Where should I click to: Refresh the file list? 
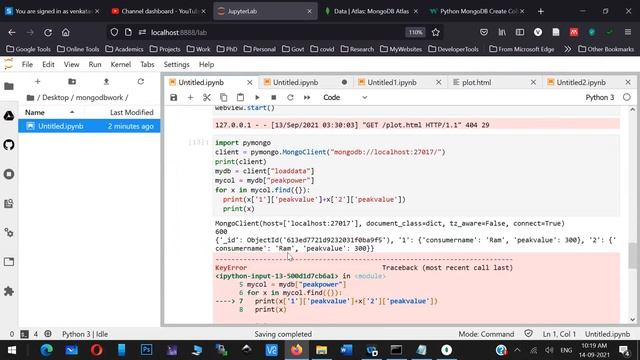141,82
